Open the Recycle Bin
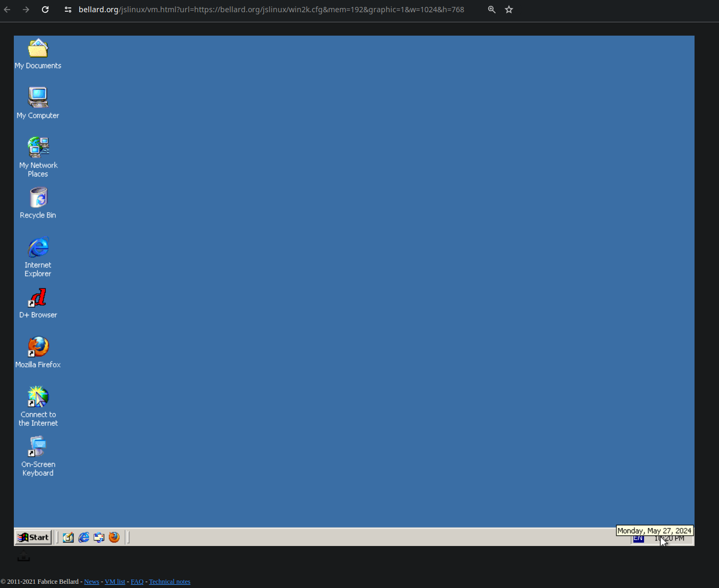Screen dimensions: 719x588 coord(37,197)
